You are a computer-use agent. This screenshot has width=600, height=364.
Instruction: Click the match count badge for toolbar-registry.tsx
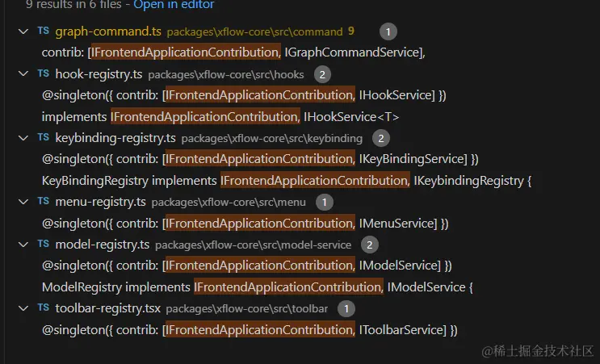click(346, 308)
